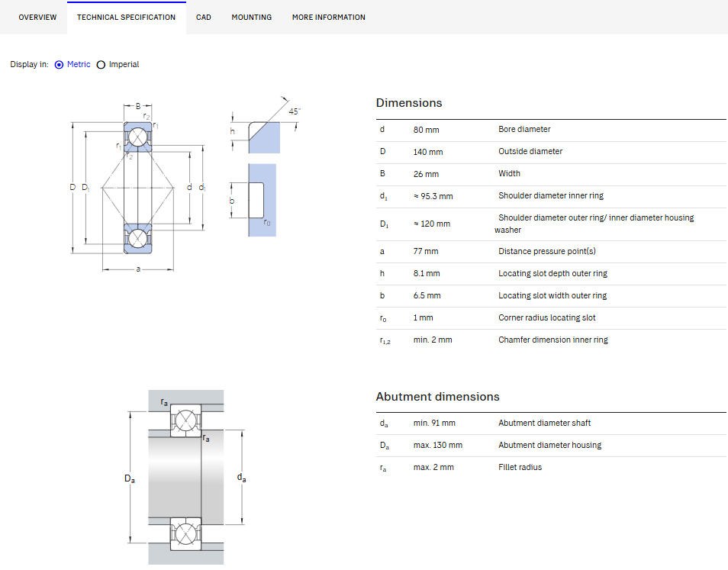
Task: Click the Abutment dimensions heading
Action: coord(438,396)
